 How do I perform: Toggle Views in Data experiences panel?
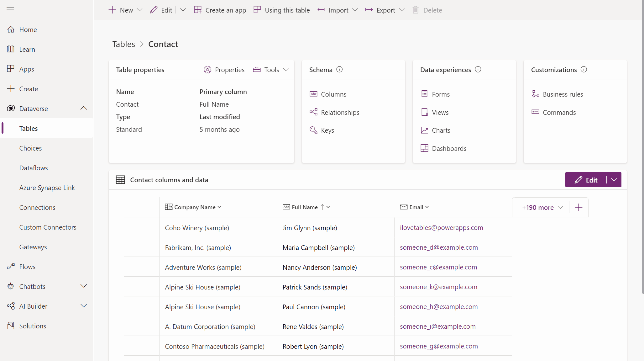tap(440, 112)
